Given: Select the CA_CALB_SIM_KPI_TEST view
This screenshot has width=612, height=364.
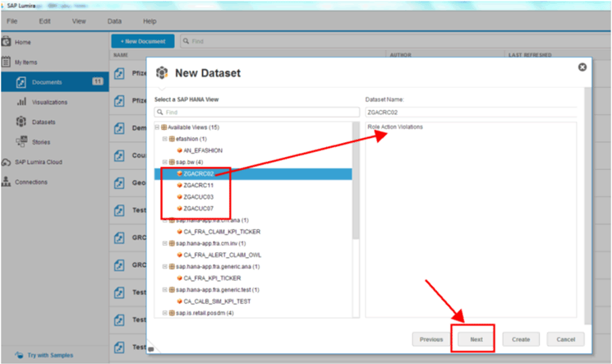Looking at the screenshot, I should (217, 302).
